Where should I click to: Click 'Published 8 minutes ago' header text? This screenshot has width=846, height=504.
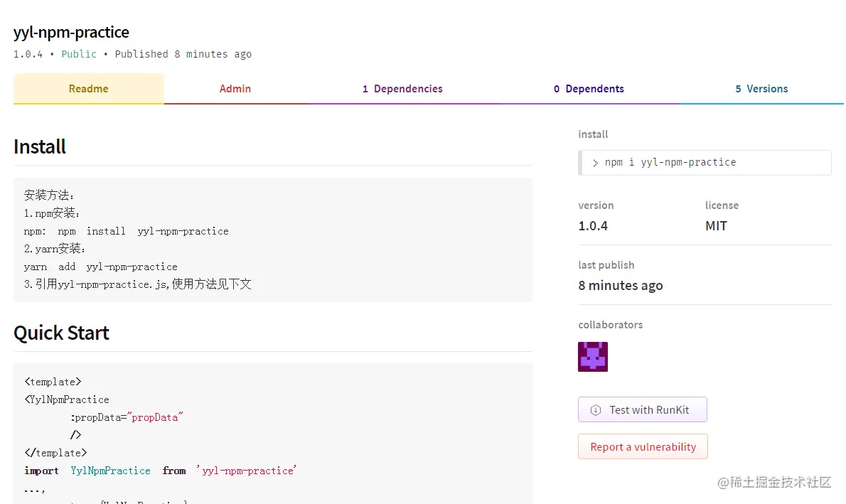point(183,54)
